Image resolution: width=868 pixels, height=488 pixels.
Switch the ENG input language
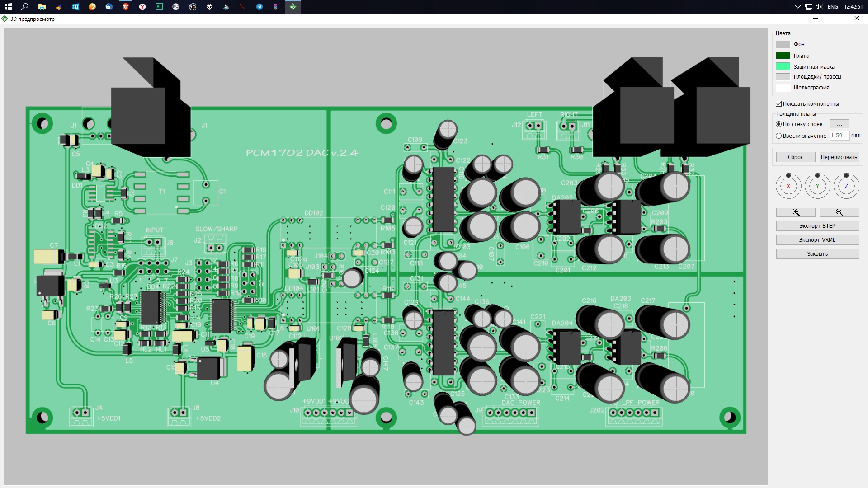point(833,7)
